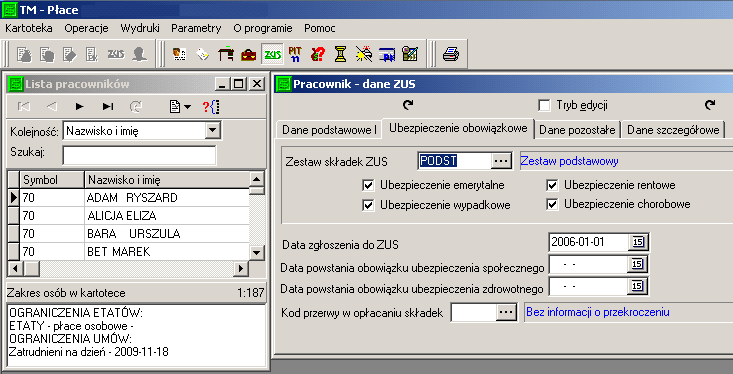Select the Ubezpieczenie obowiązkowe tab
Screen dimensions: 733x374
tap(458, 128)
